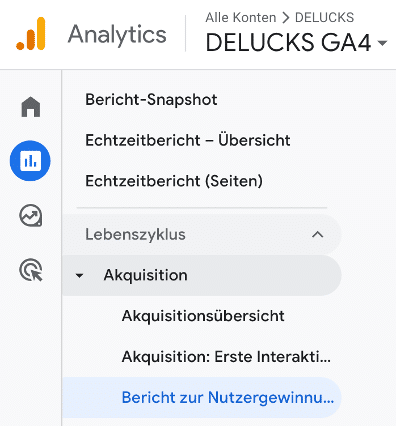
Task: Select the Akquisition topic label
Action: coord(145,275)
